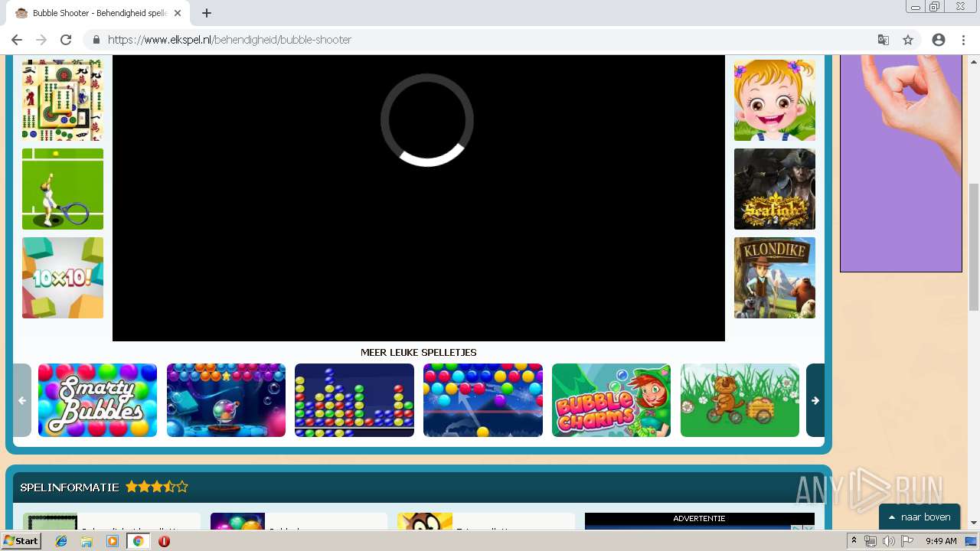Image resolution: width=980 pixels, height=551 pixels.
Task: Click the scrollbar down arrow
Action: [974, 523]
